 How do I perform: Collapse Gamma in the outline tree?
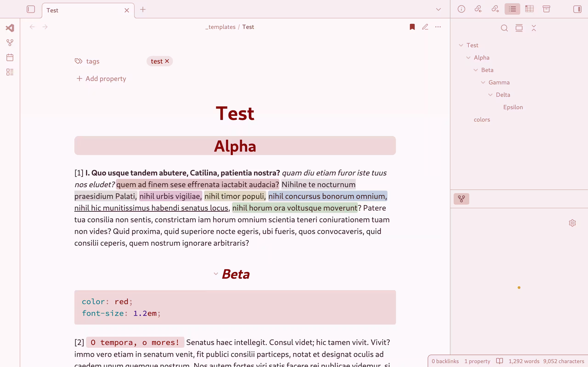pyautogui.click(x=483, y=83)
